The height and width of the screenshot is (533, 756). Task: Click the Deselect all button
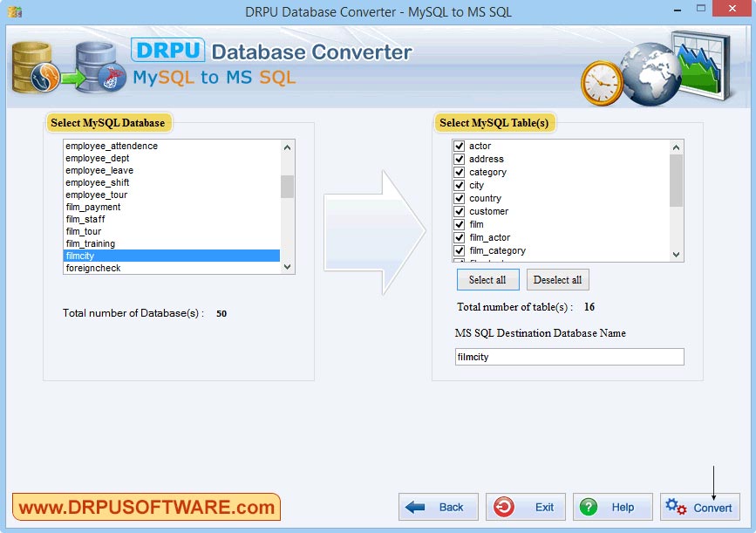click(x=557, y=279)
